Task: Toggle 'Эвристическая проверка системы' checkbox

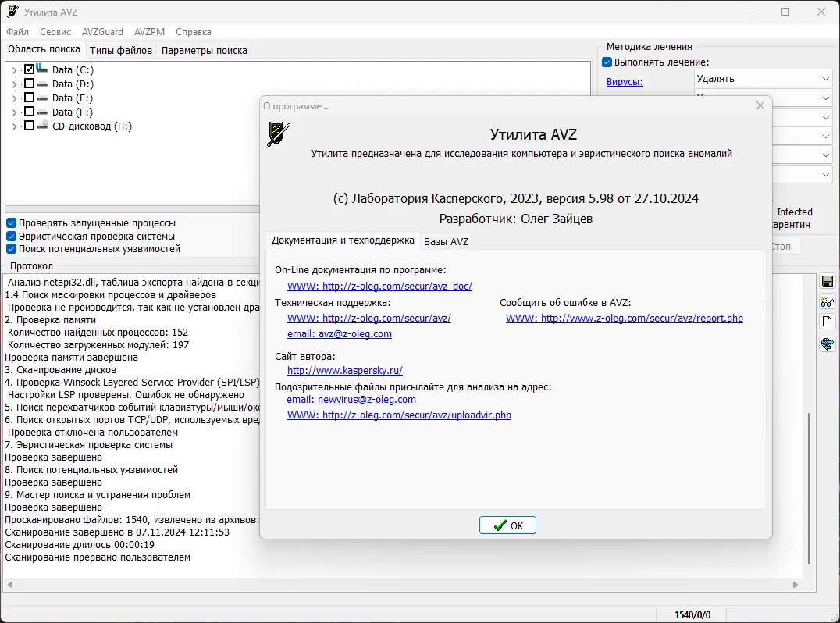Action: point(11,237)
